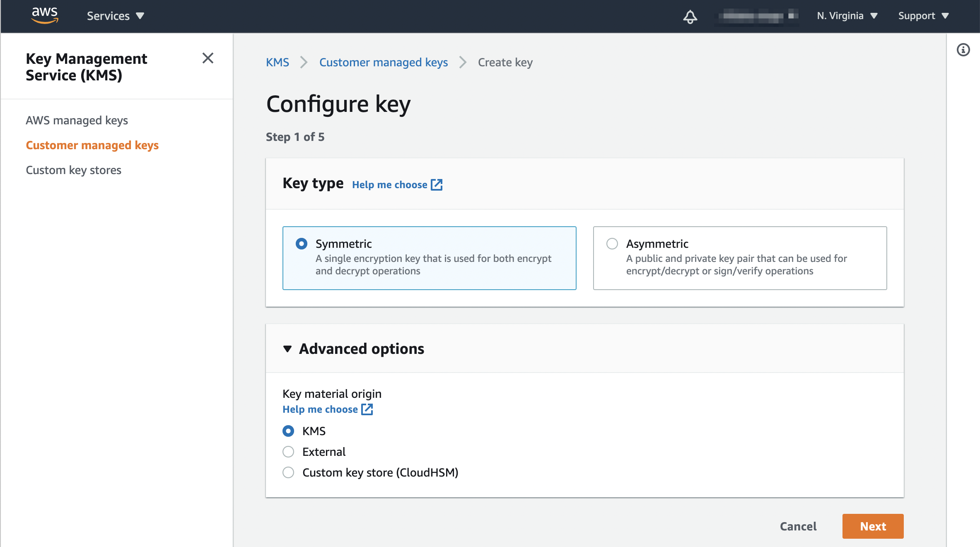Choose External key material origin
The width and height of the screenshot is (980, 547).
288,452
